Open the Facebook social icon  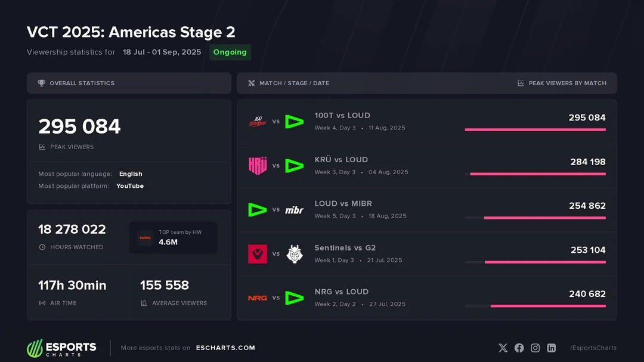tap(519, 348)
